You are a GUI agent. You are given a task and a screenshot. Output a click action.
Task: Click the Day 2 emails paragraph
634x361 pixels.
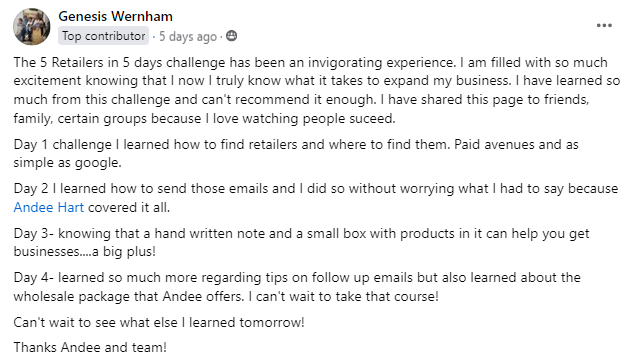pyautogui.click(x=316, y=198)
